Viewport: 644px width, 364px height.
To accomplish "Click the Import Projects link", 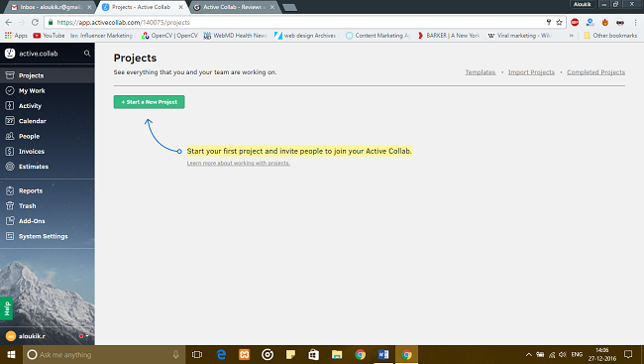I will tap(531, 72).
